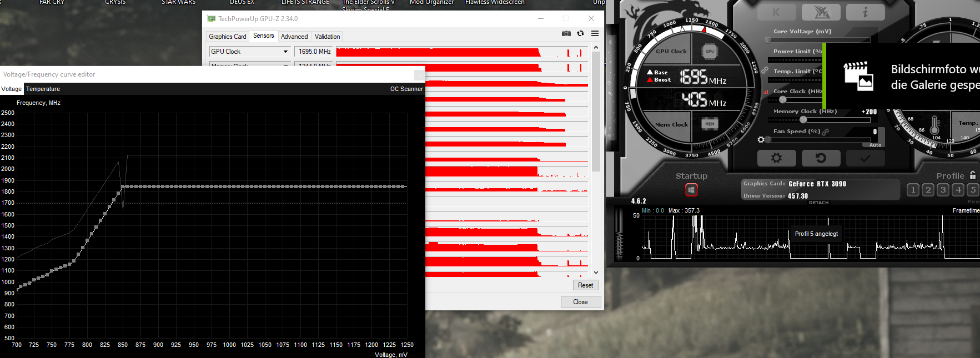
Task: Click the link icon beside Temp. Limit
Action: (765, 70)
